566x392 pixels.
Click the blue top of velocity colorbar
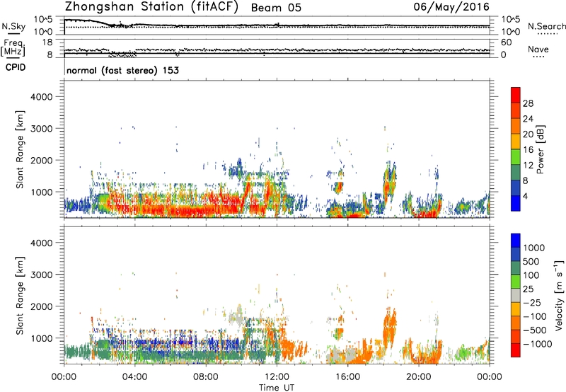click(516, 241)
